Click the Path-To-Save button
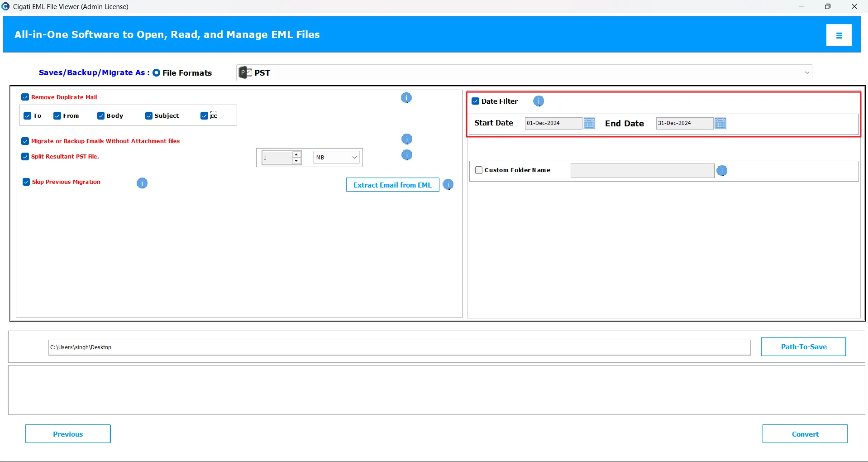 (x=803, y=347)
